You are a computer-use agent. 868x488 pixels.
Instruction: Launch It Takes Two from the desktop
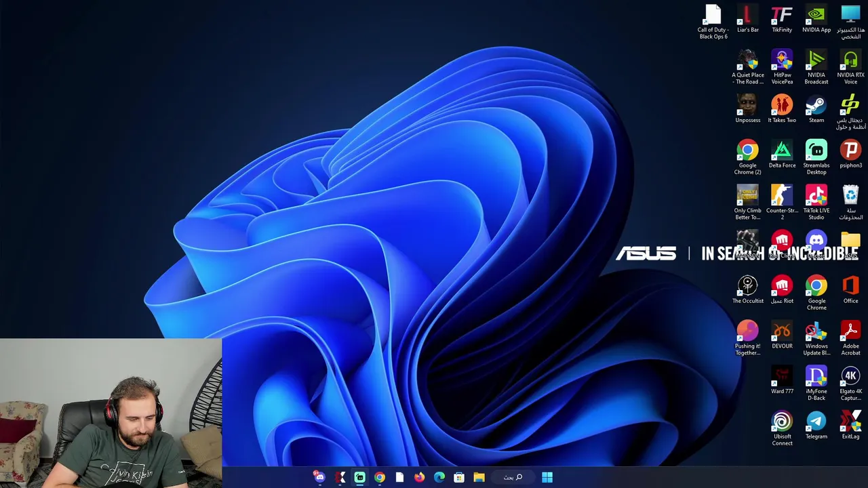tap(782, 109)
